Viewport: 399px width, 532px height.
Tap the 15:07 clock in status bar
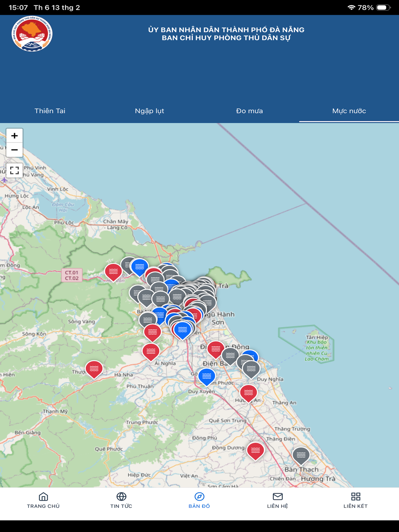coord(18,8)
